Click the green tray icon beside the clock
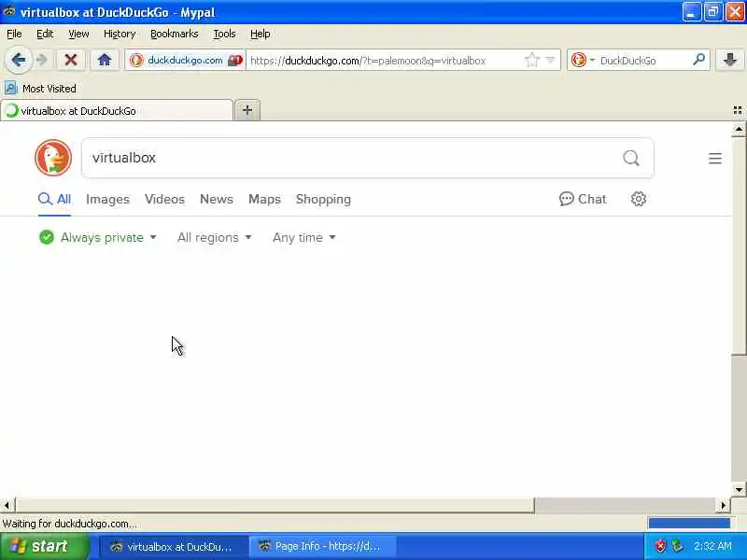Screen dimensions: 747x560 click(677, 546)
